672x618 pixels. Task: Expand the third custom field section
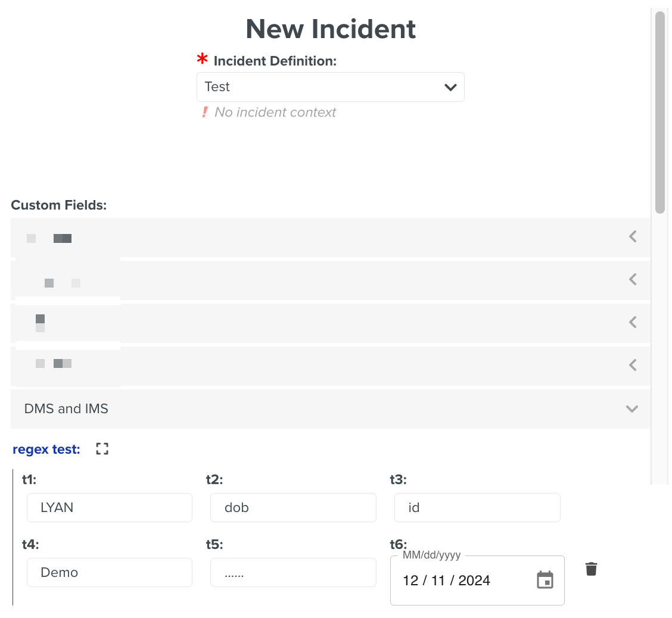coord(632,322)
